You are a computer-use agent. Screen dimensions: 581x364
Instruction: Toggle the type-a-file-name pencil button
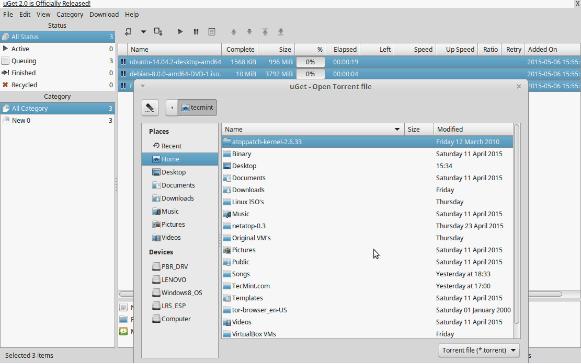pyautogui.click(x=150, y=108)
